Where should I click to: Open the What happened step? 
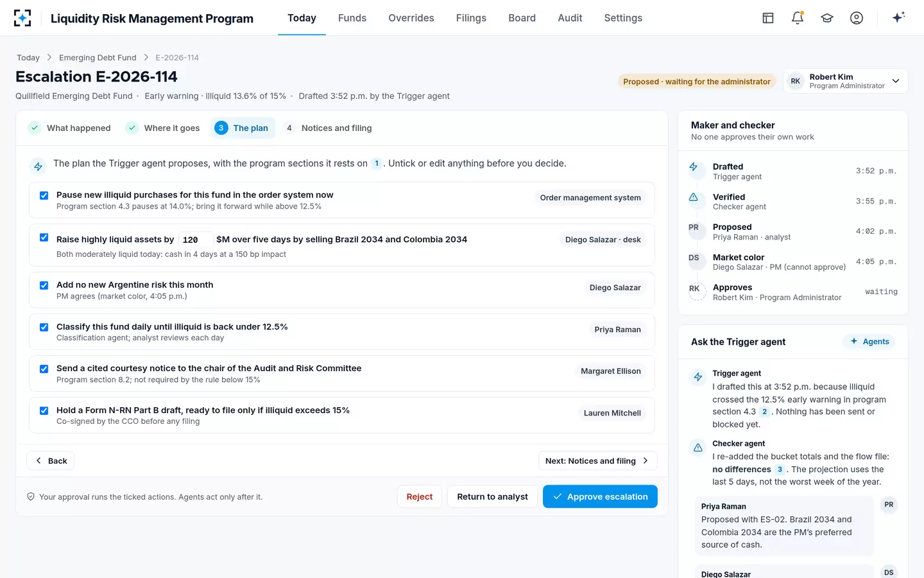[70, 128]
